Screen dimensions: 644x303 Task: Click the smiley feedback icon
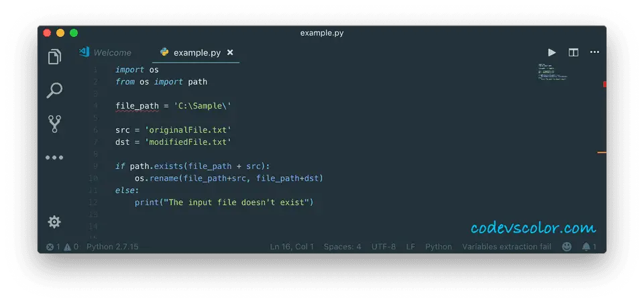tap(567, 247)
